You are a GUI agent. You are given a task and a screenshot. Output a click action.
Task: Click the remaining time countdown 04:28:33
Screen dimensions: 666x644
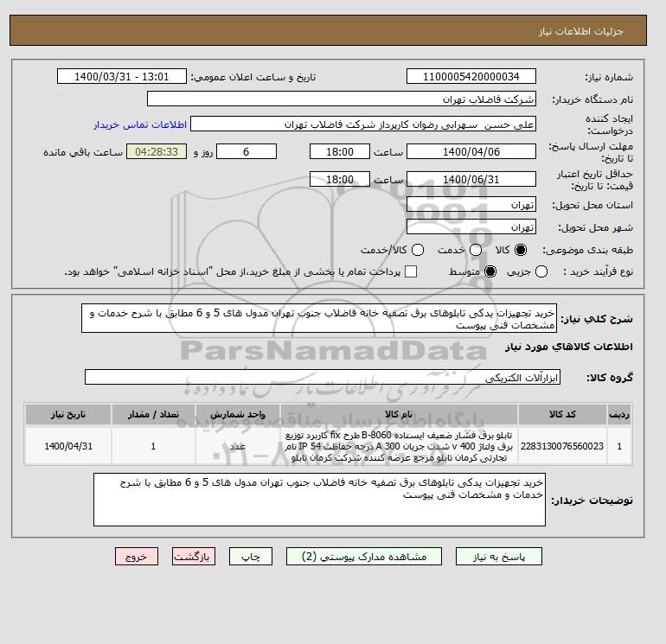[x=157, y=151]
